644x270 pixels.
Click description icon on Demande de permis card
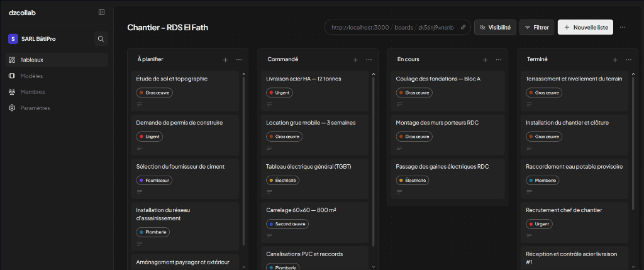click(x=140, y=148)
